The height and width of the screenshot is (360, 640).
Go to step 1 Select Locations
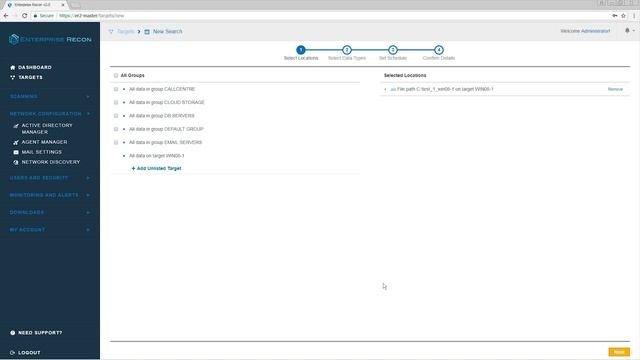tap(301, 50)
